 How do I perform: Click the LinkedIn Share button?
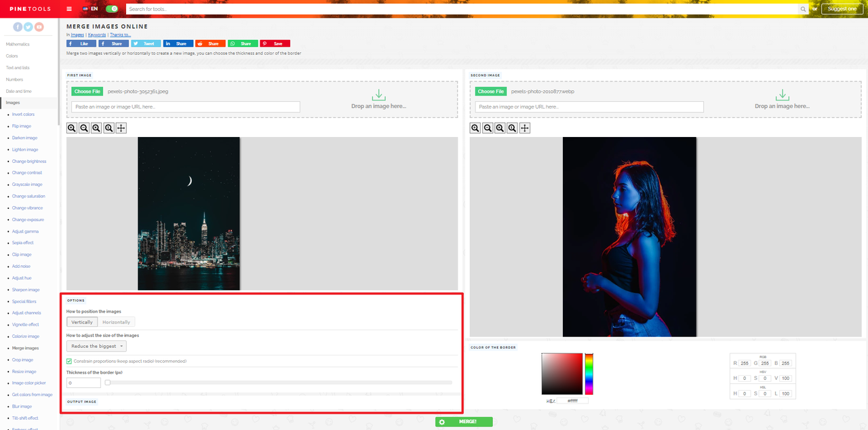tap(178, 43)
